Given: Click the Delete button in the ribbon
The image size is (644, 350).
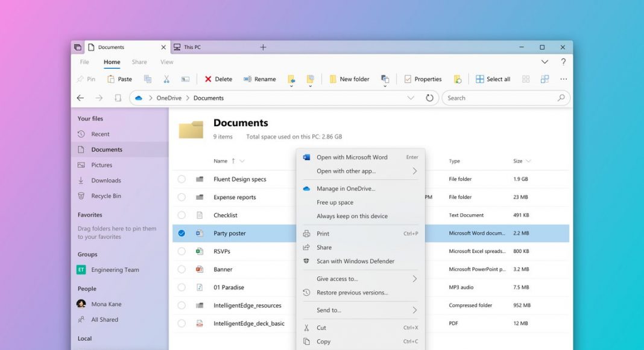Looking at the screenshot, I should coord(218,79).
